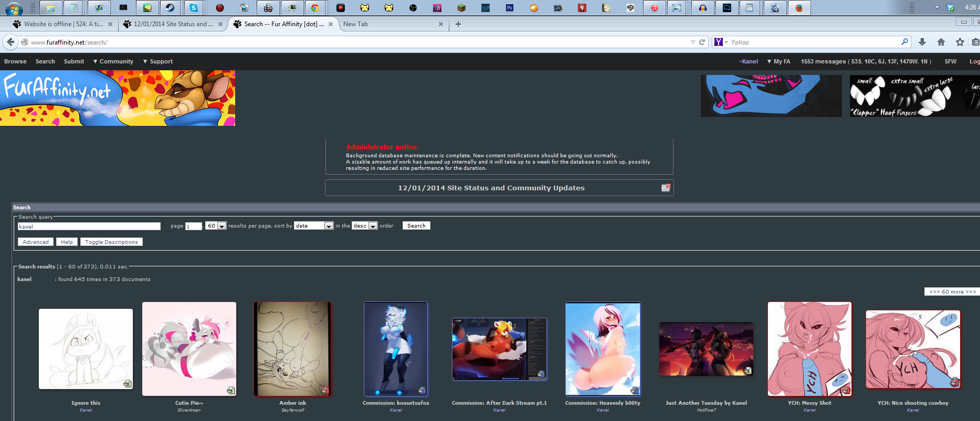This screenshot has height=421, width=980.
Task: Launch Steam from the taskbar
Action: tap(170, 8)
